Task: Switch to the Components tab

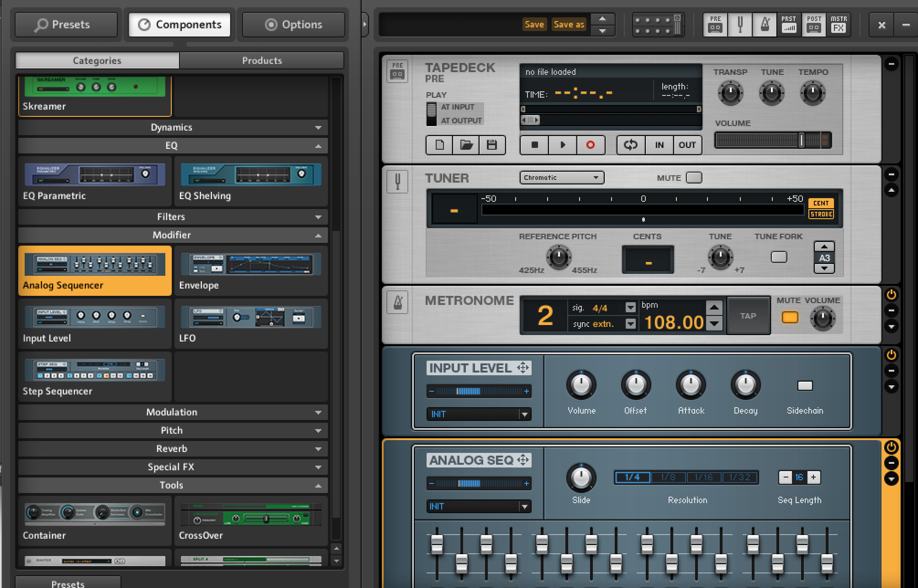Action: 179,25
